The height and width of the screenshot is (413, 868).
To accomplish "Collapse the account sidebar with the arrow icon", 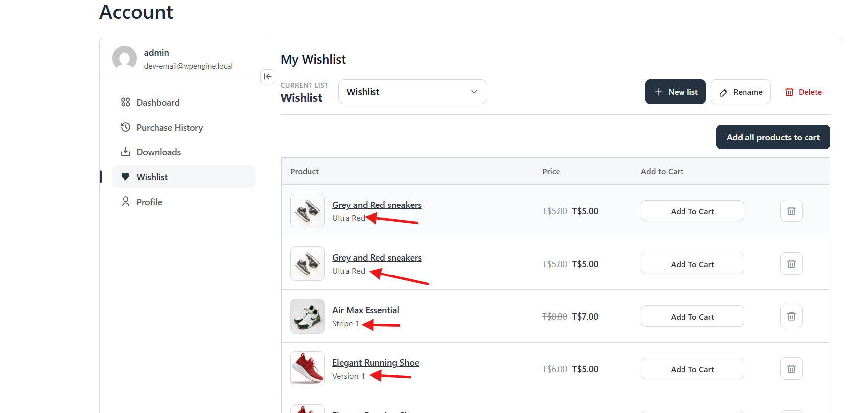I will click(x=268, y=77).
